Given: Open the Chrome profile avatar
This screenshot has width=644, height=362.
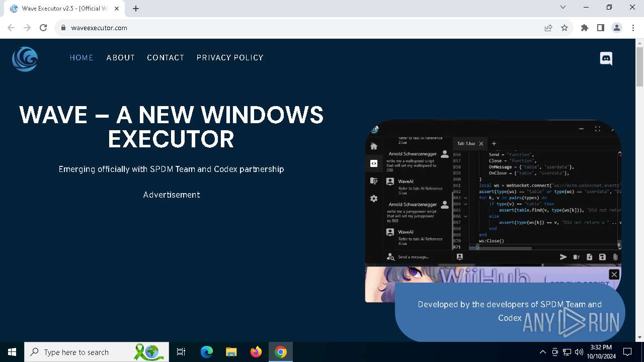Looking at the screenshot, I should (x=617, y=28).
